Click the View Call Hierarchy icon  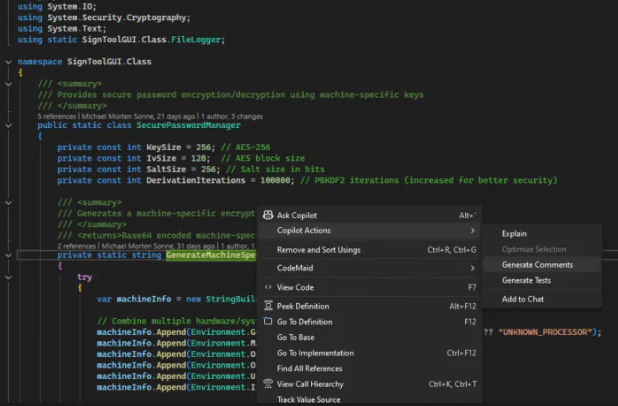point(267,384)
